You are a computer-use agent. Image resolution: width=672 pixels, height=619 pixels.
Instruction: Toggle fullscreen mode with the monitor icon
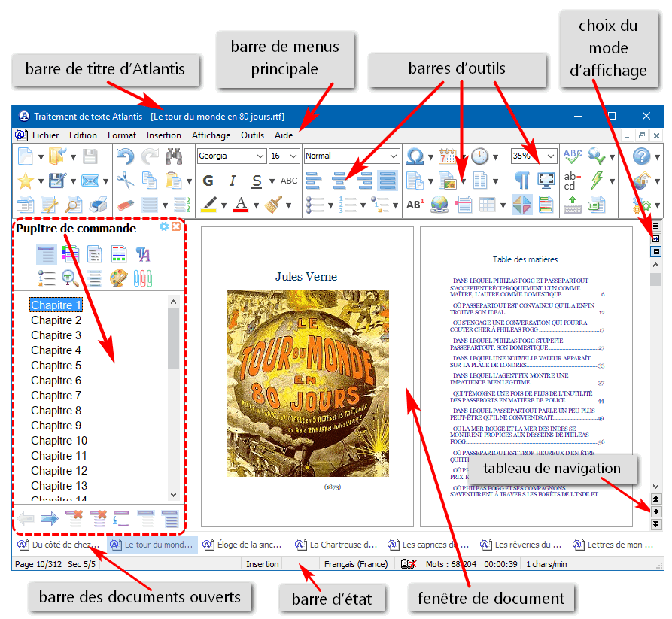[546, 181]
